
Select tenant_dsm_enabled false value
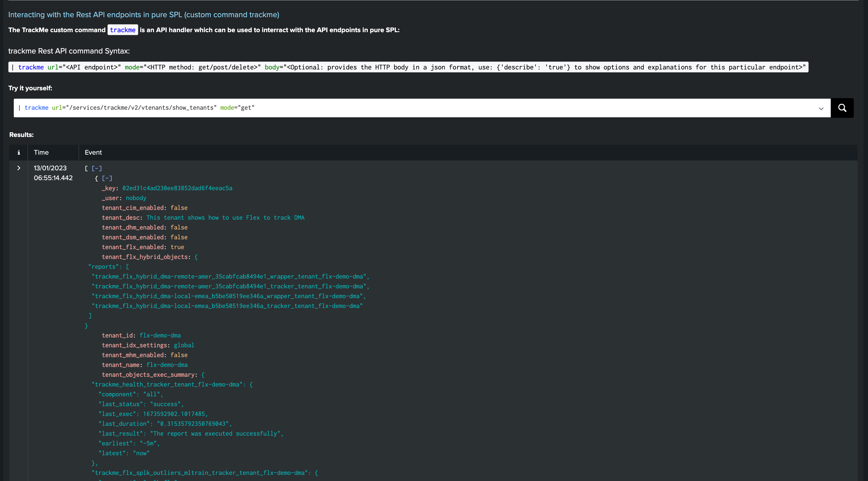coord(179,237)
